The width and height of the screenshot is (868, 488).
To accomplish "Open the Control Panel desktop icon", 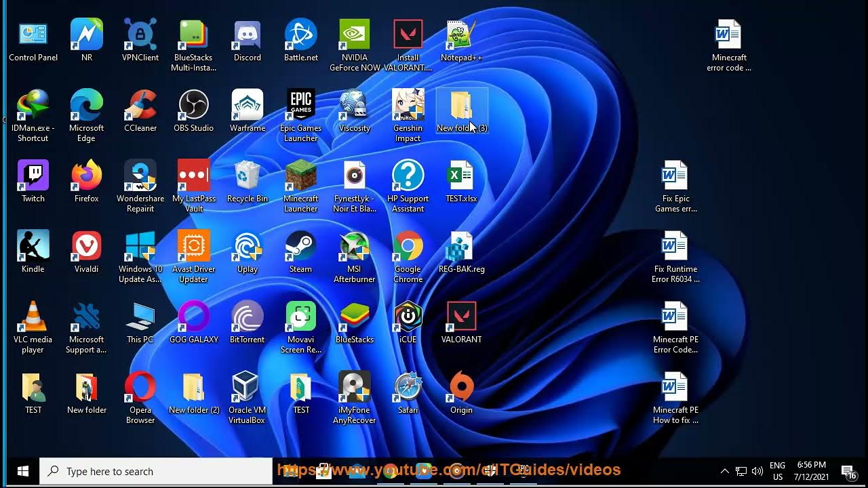I will click(x=33, y=41).
